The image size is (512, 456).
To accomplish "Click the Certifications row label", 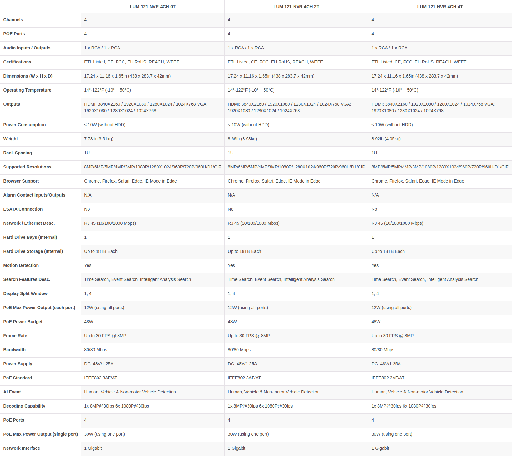I will (17, 62).
